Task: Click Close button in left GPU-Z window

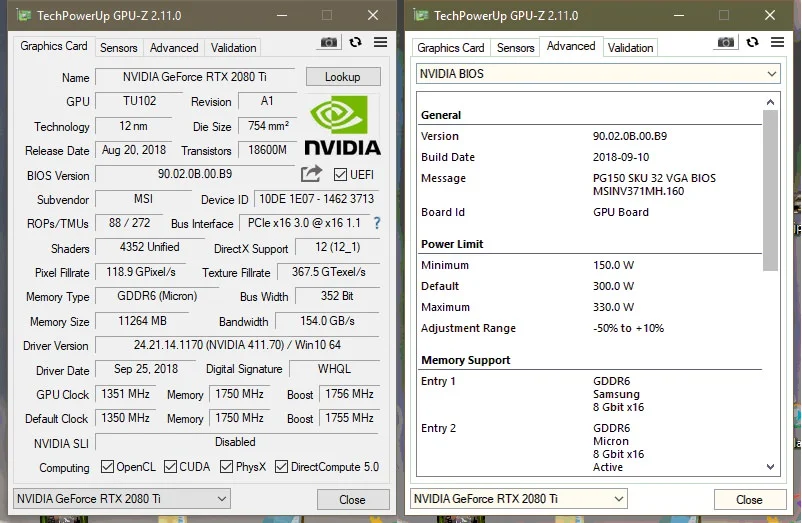Action: coord(352,499)
